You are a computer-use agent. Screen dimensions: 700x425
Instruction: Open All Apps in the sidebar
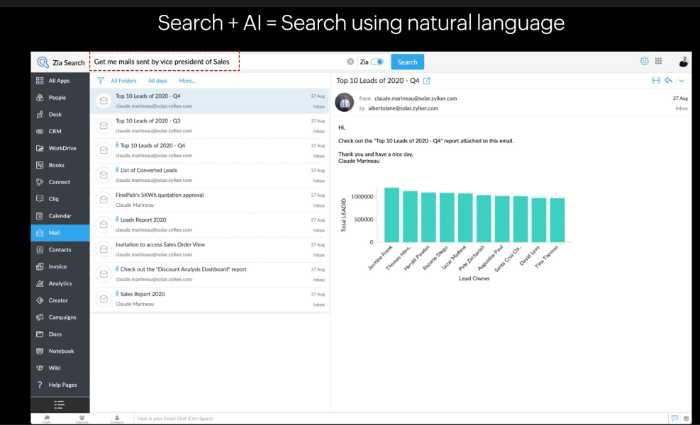point(60,81)
